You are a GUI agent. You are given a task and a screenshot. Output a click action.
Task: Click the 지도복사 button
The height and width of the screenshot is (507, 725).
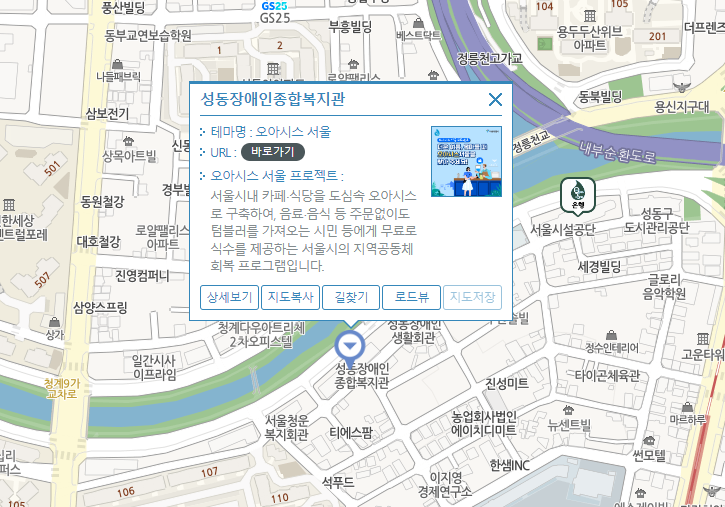pos(290,297)
